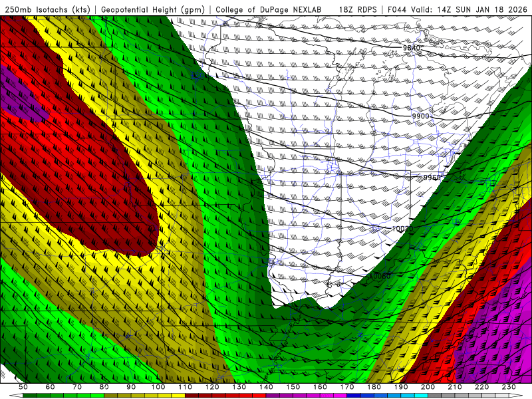Click the '250mb Isotachs (kts)' title text
This screenshot has height=399, width=532.
click(47, 9)
